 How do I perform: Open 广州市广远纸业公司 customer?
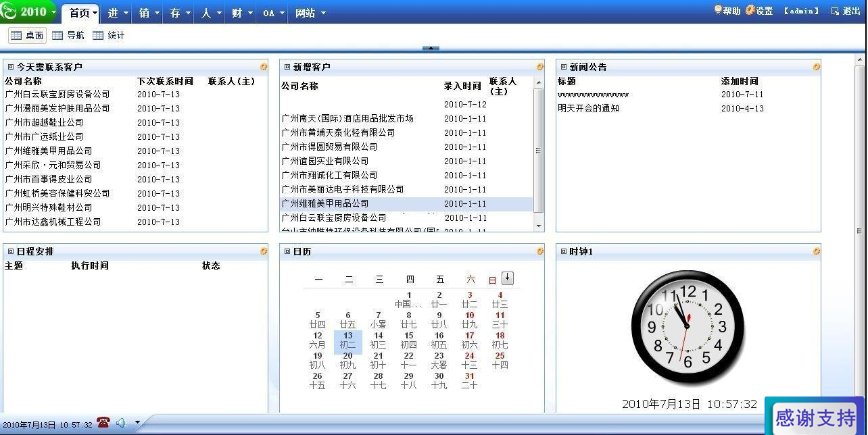click(x=44, y=136)
